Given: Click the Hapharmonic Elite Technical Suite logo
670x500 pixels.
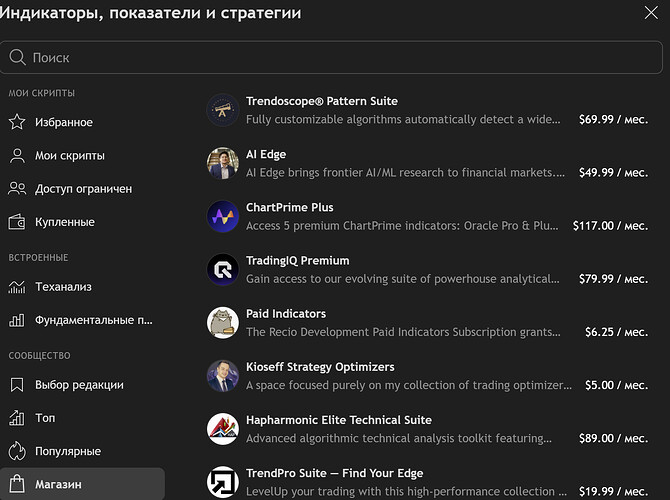Looking at the screenshot, I should tap(222, 429).
